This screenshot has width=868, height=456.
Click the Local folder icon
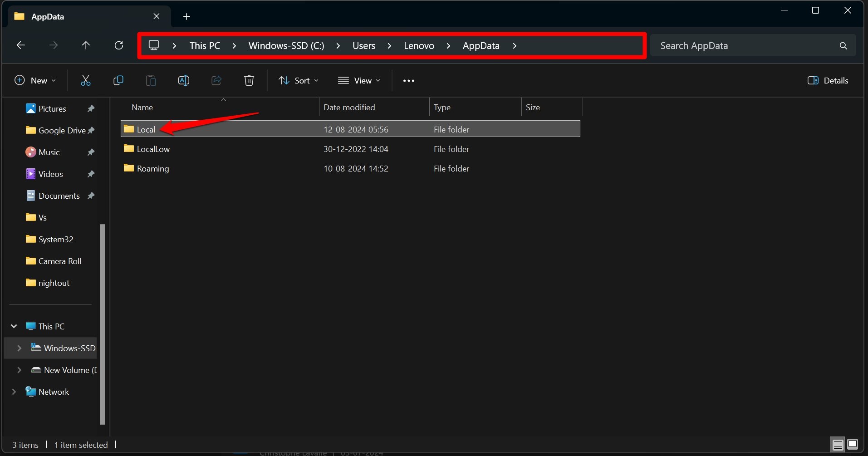point(129,129)
